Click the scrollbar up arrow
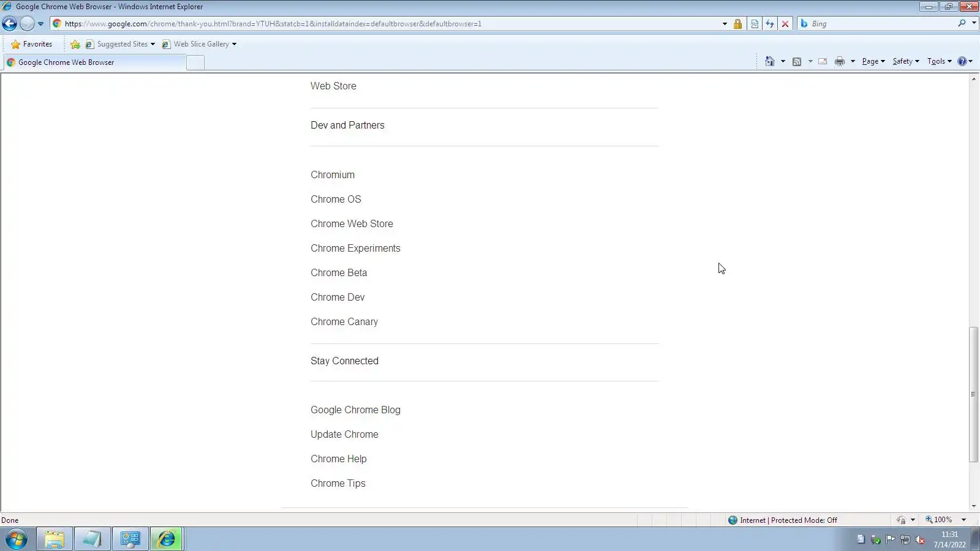Viewport: 980px width, 551px height. 974,79
